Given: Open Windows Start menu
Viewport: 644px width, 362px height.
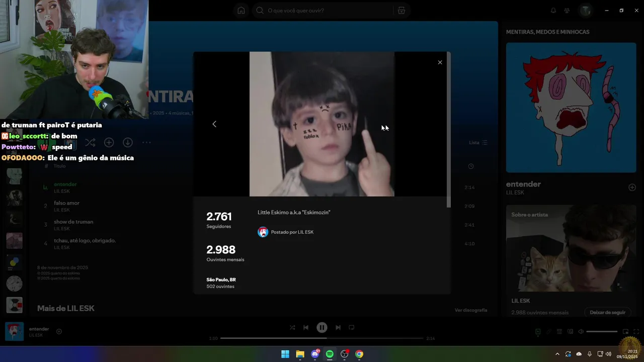Looking at the screenshot, I should pos(285,354).
